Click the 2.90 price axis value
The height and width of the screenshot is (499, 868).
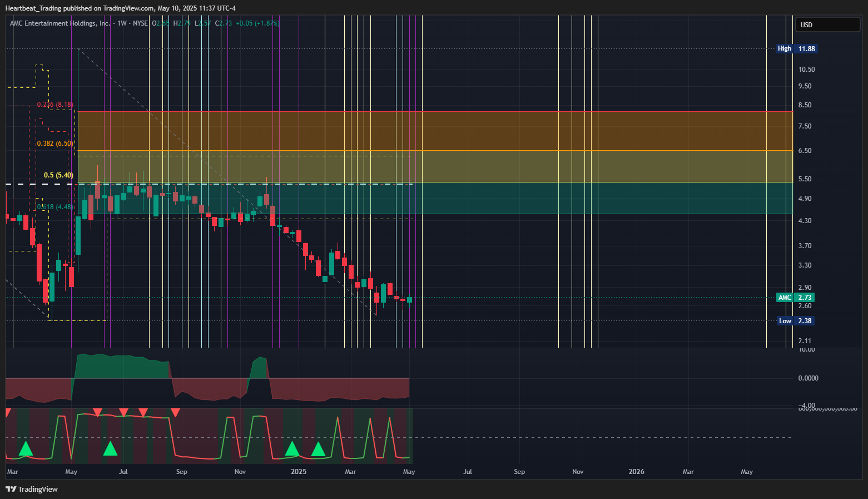[x=805, y=288]
